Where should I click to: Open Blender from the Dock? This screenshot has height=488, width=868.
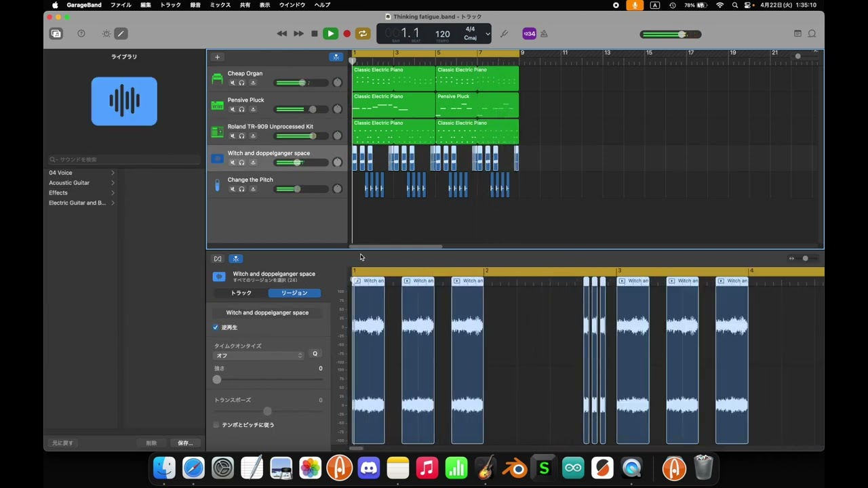click(x=515, y=468)
